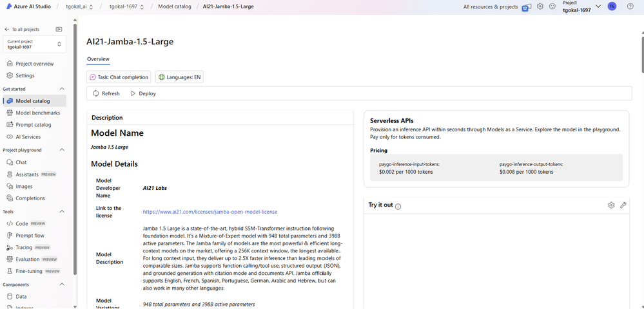Open the tgokal-1697 breadcrumb dropdown
Screen dimensions: 644x309
coord(142,7)
